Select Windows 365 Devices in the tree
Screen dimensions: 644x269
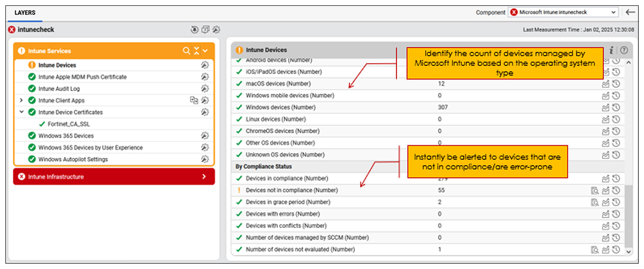(66, 136)
